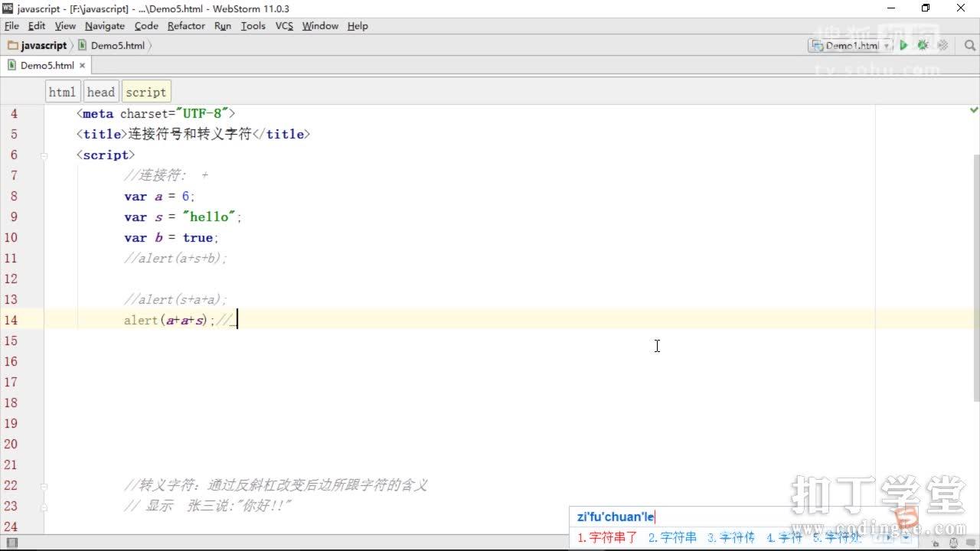This screenshot has height=551, width=980.
Task: Open the Demo1.html run configuration dropdown
Action: (884, 45)
